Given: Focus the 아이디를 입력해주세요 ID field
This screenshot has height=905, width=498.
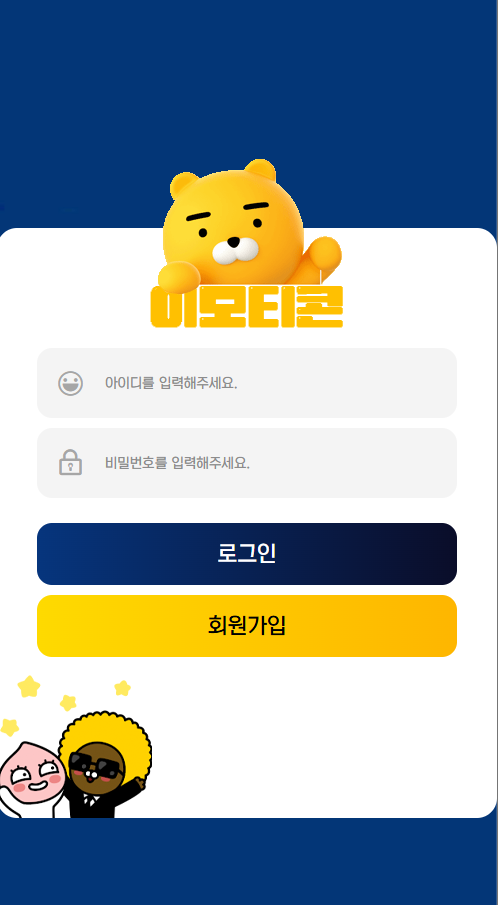Looking at the screenshot, I should 247,383.
